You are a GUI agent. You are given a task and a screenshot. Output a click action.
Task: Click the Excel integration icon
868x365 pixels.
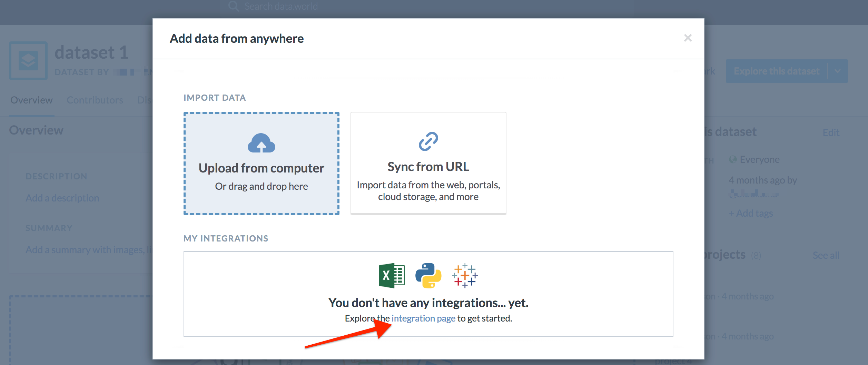coord(392,276)
